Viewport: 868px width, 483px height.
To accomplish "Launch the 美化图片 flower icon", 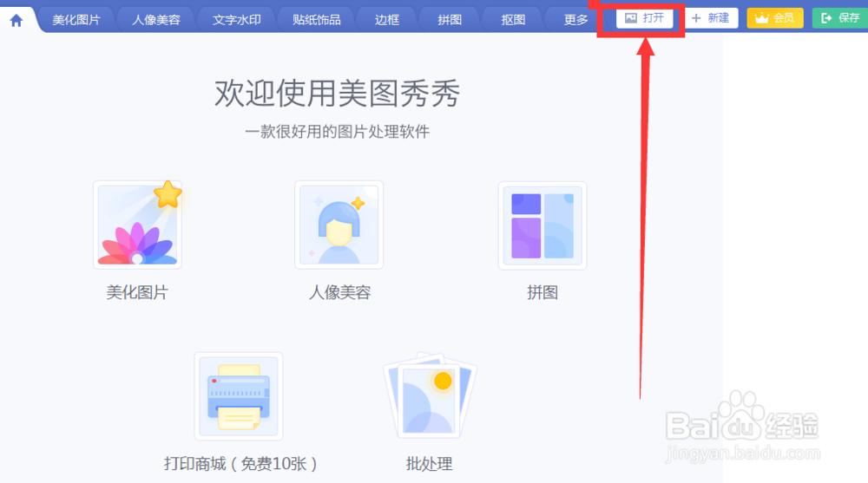I will pyautogui.click(x=137, y=225).
